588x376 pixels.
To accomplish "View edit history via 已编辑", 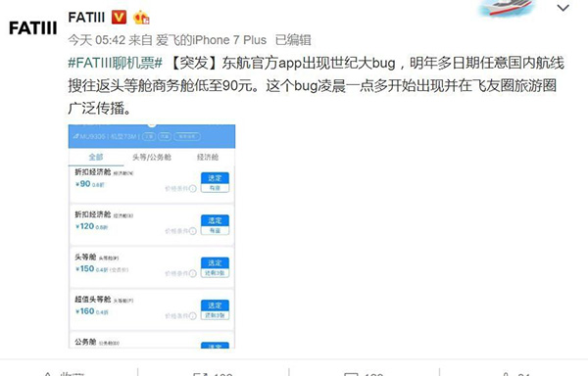I will (293, 40).
